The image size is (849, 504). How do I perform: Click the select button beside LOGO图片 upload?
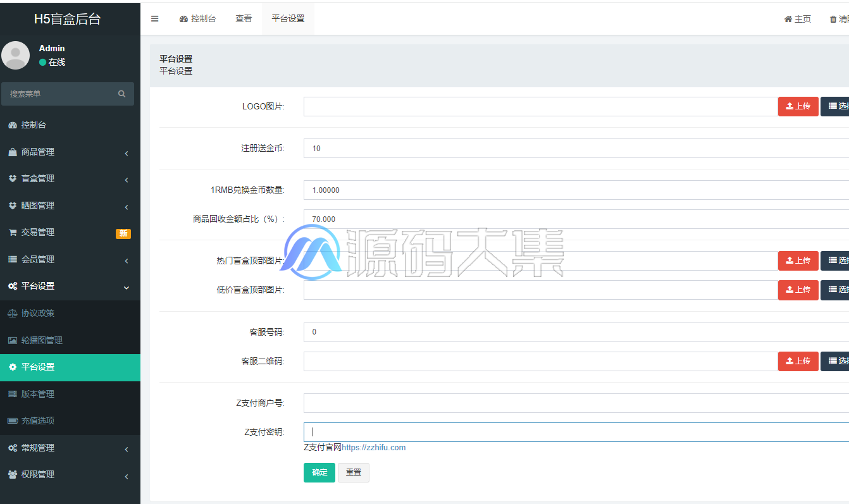click(835, 106)
